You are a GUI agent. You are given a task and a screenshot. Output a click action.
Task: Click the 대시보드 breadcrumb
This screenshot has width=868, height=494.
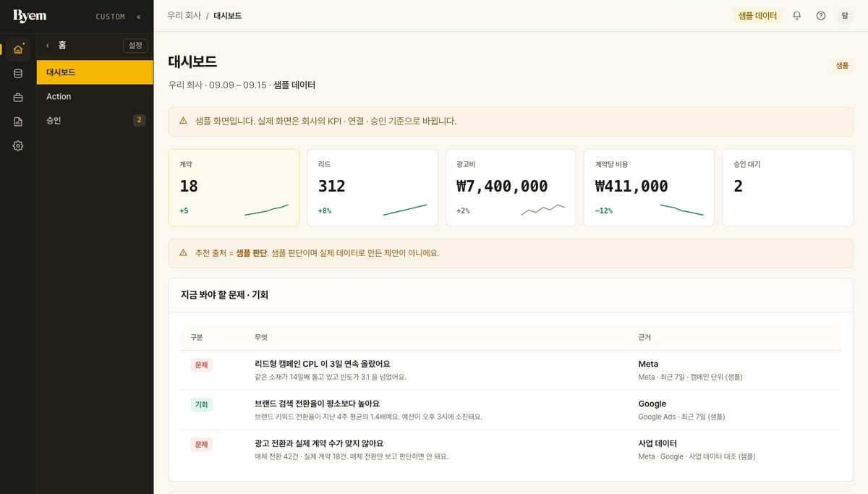coord(227,15)
